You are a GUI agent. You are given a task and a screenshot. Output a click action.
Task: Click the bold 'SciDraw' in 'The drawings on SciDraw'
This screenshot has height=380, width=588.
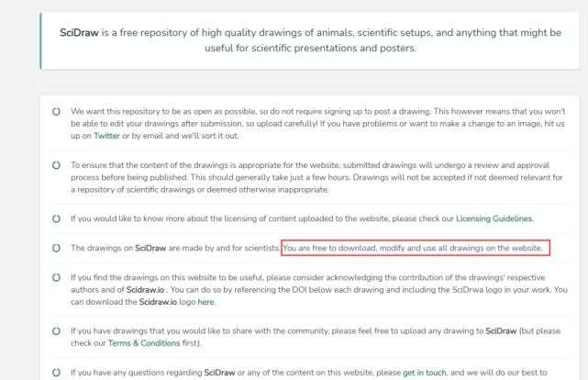click(150, 248)
